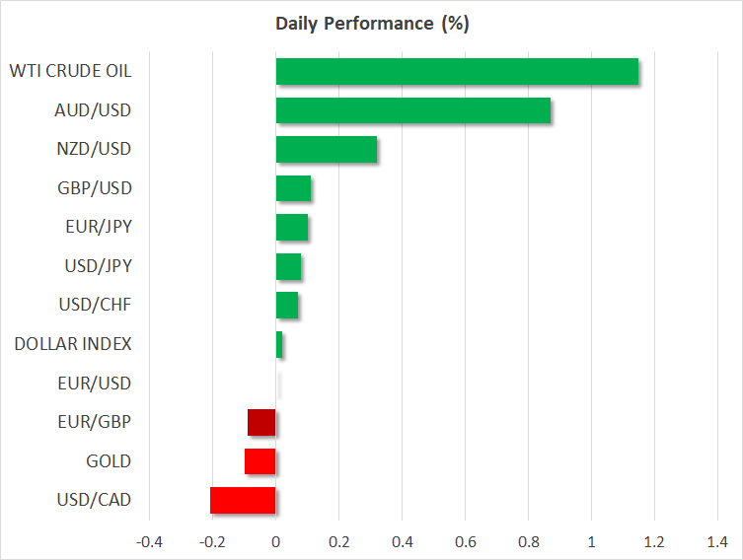This screenshot has height=560, width=743.
Task: Click the red GOLD bar
Action: (260, 461)
